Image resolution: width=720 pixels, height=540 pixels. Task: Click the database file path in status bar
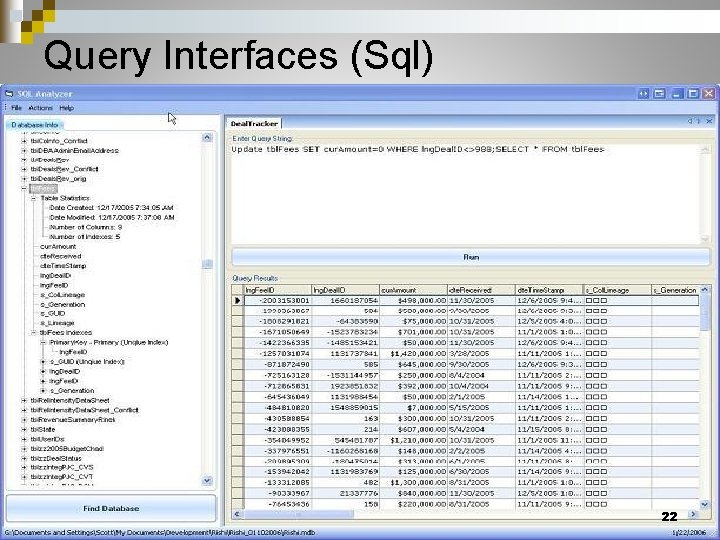coord(160,533)
